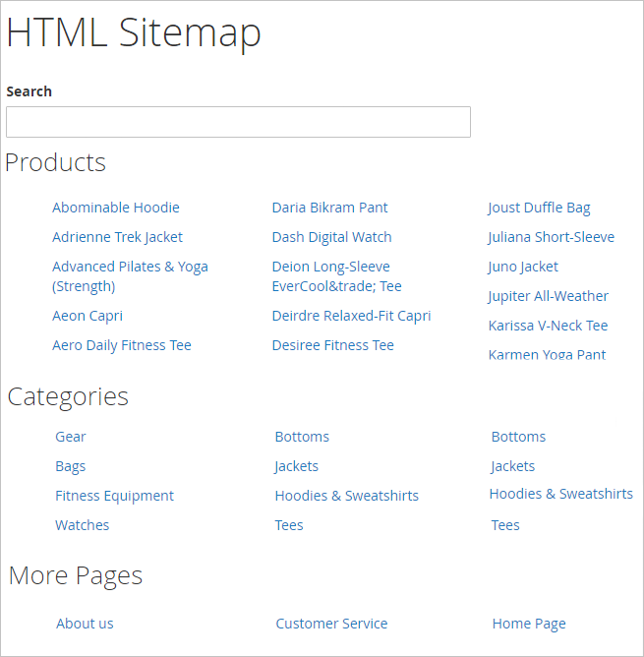The width and height of the screenshot is (644, 657).
Task: Click the Karissa V-Neck Tee link
Action: pos(548,326)
